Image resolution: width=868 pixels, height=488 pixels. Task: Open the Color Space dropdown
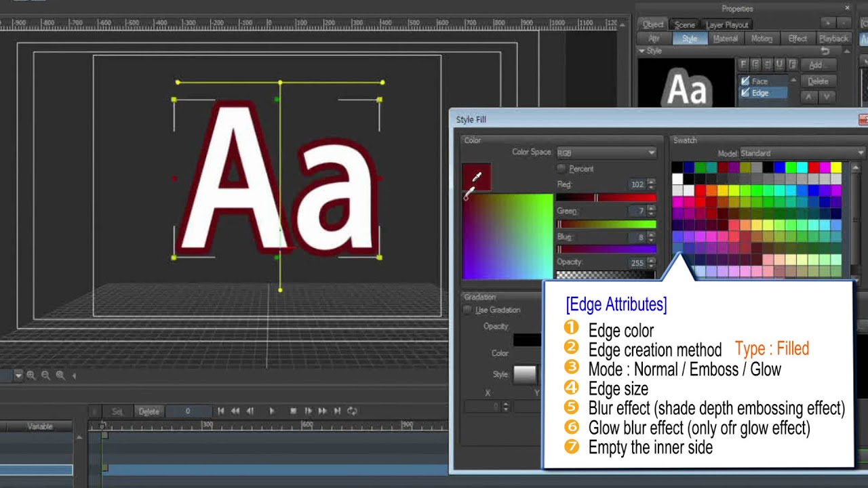606,152
